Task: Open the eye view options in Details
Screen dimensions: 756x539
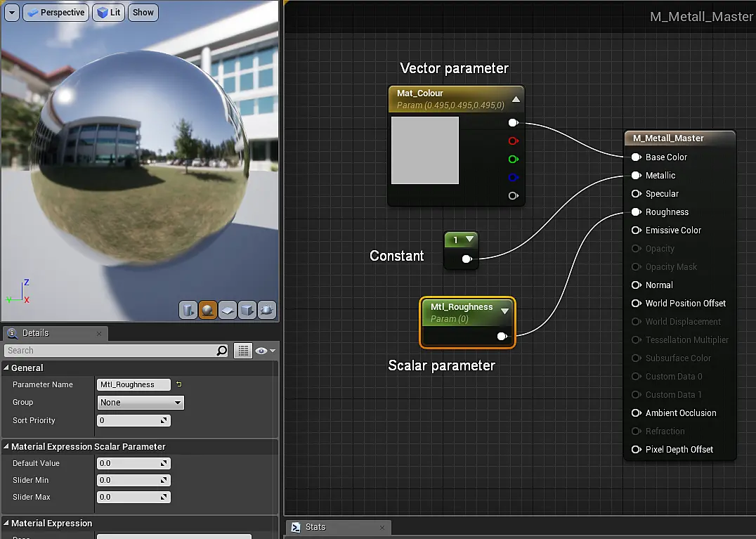Action: tap(265, 351)
